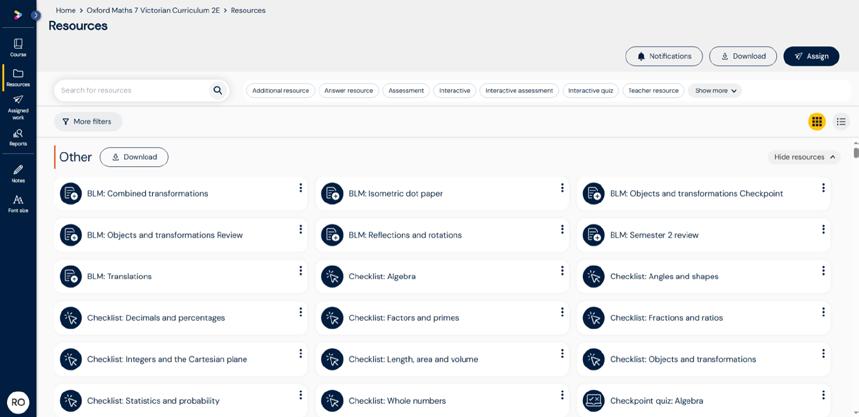Go to Home in the breadcrumb
This screenshot has width=859, height=417.
[66, 10]
